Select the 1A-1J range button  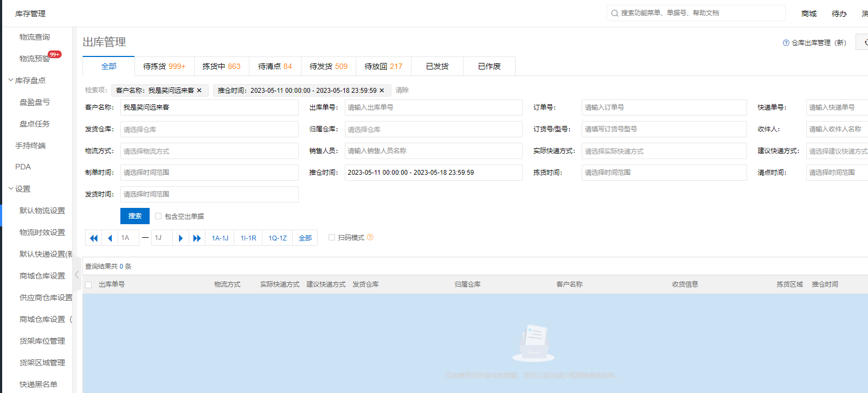coord(220,238)
